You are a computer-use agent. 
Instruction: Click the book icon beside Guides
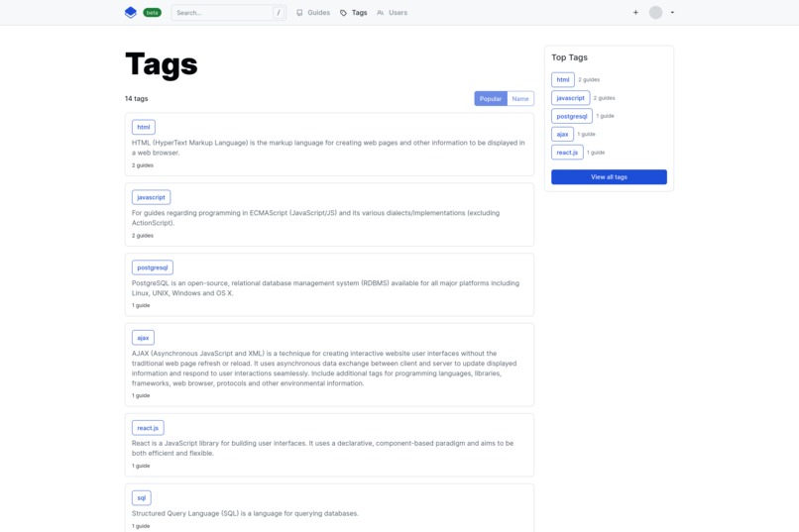coord(299,13)
